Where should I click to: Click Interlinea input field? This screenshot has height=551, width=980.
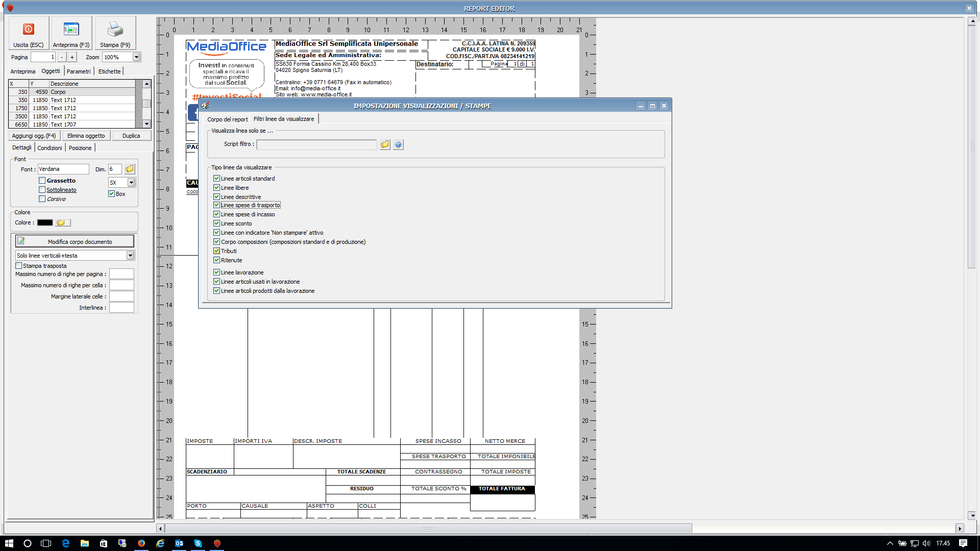(121, 308)
